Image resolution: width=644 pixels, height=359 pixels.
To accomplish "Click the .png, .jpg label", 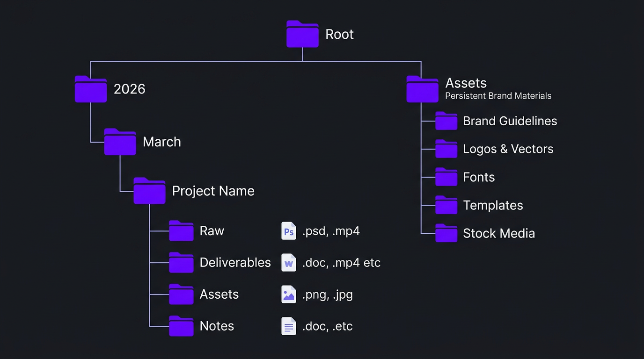I will (x=328, y=294).
